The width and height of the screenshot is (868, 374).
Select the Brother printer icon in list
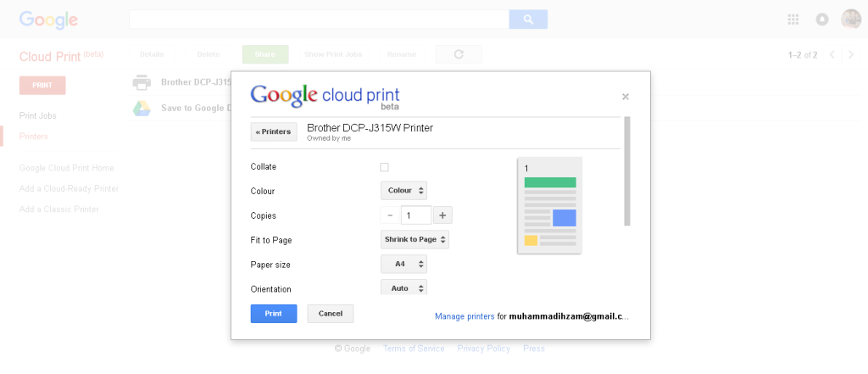[142, 82]
